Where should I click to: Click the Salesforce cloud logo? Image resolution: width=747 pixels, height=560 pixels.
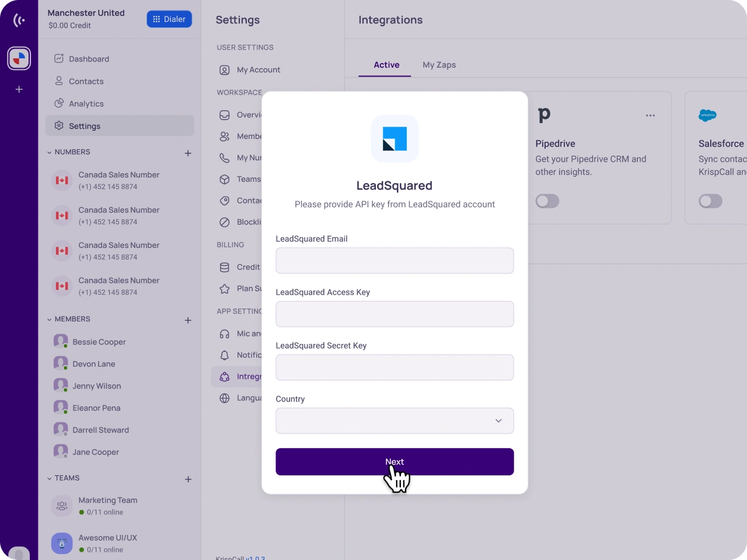coord(707,116)
